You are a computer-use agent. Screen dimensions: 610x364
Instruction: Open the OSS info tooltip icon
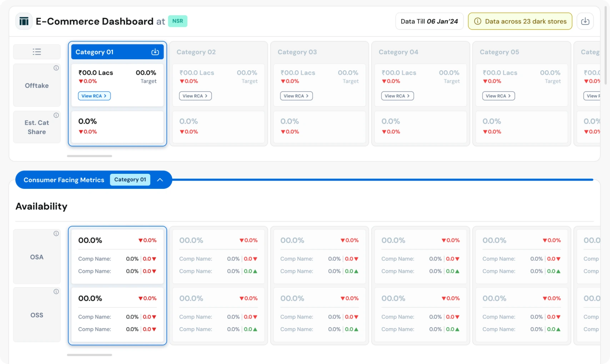click(56, 292)
